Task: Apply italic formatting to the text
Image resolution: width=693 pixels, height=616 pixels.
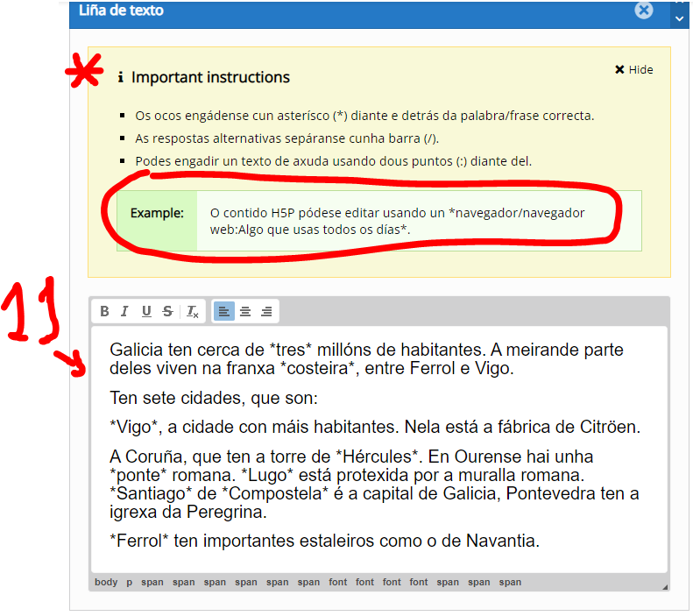Action: 124,311
